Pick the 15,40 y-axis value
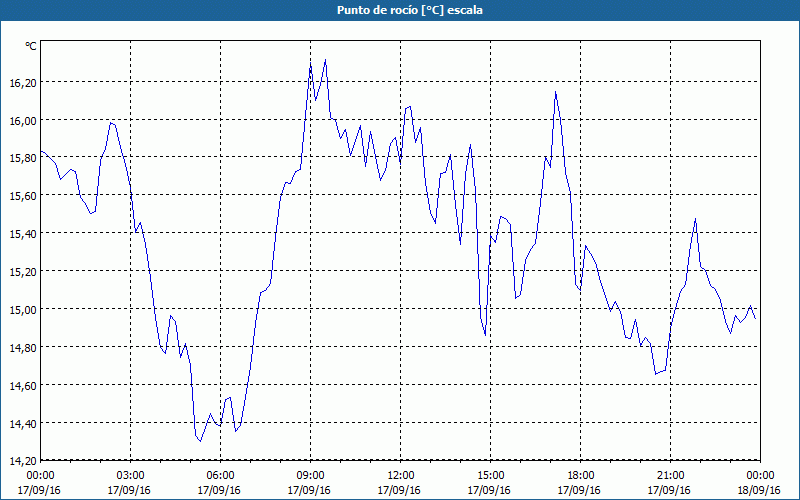This screenshot has height=500, width=800. (23, 234)
